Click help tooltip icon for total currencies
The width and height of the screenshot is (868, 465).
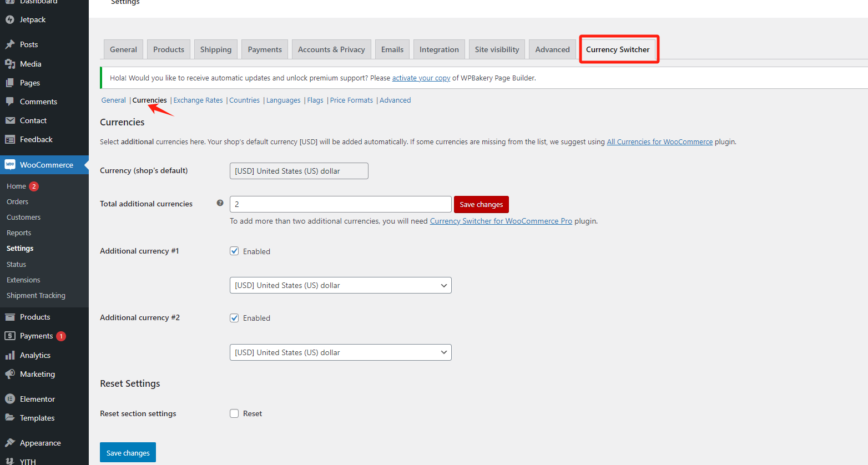click(220, 203)
